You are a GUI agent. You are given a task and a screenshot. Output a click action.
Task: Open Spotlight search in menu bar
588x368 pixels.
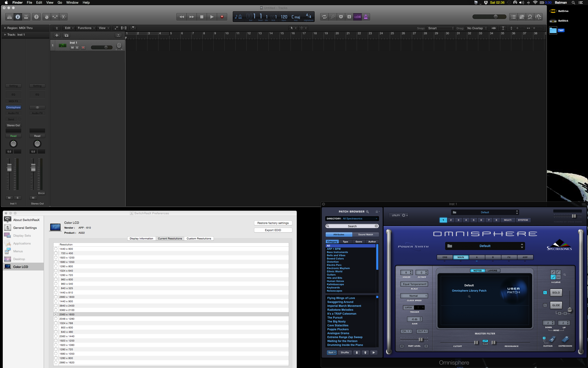click(x=573, y=3)
